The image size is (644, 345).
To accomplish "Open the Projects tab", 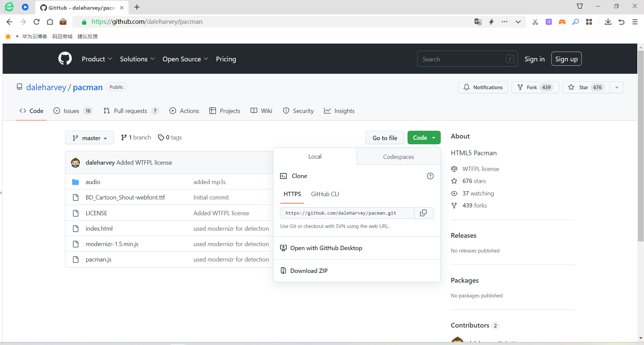I will pyautogui.click(x=225, y=111).
